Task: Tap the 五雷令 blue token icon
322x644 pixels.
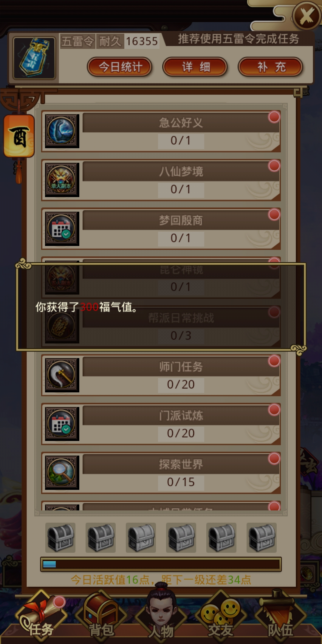Action: pos(34,58)
